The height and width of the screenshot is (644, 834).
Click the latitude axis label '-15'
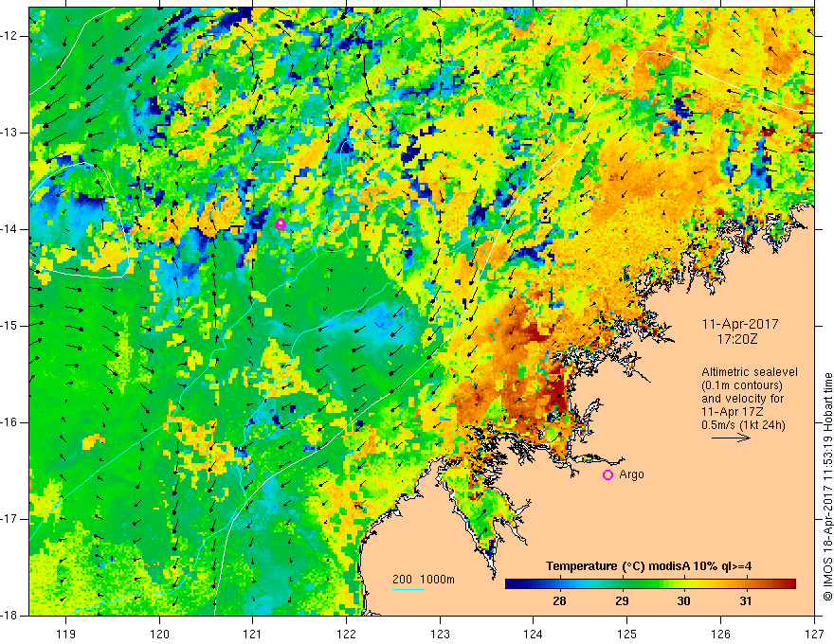9,326
